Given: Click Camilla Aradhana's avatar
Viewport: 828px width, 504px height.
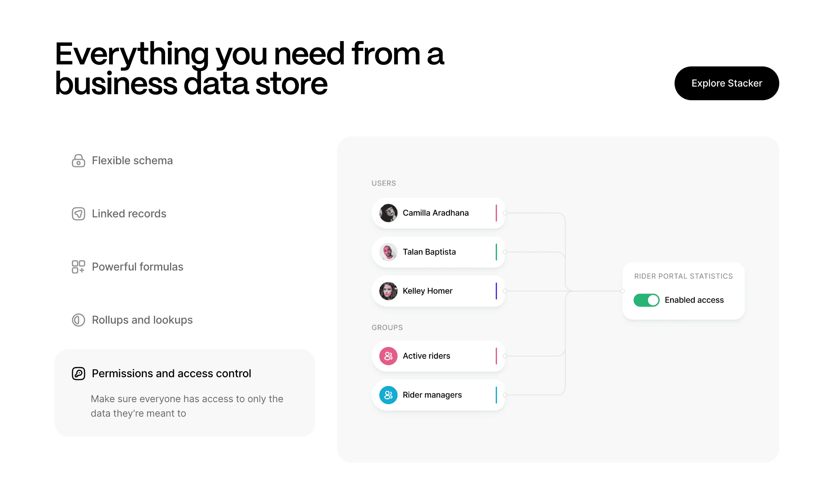Looking at the screenshot, I should click(388, 213).
